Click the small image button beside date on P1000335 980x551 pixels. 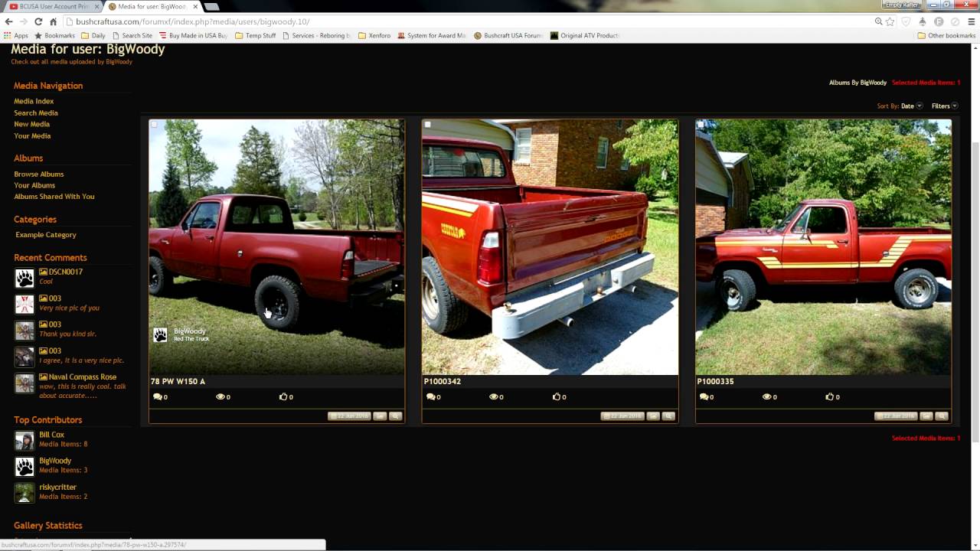coord(926,416)
